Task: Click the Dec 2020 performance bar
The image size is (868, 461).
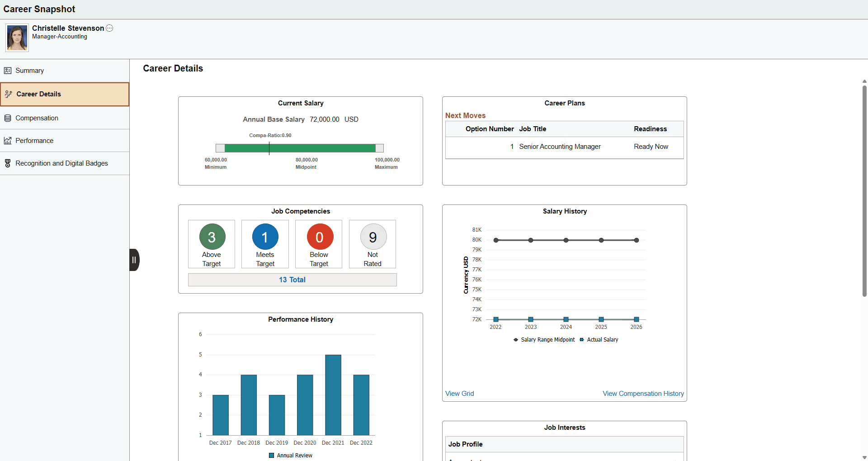Action: coord(305,405)
